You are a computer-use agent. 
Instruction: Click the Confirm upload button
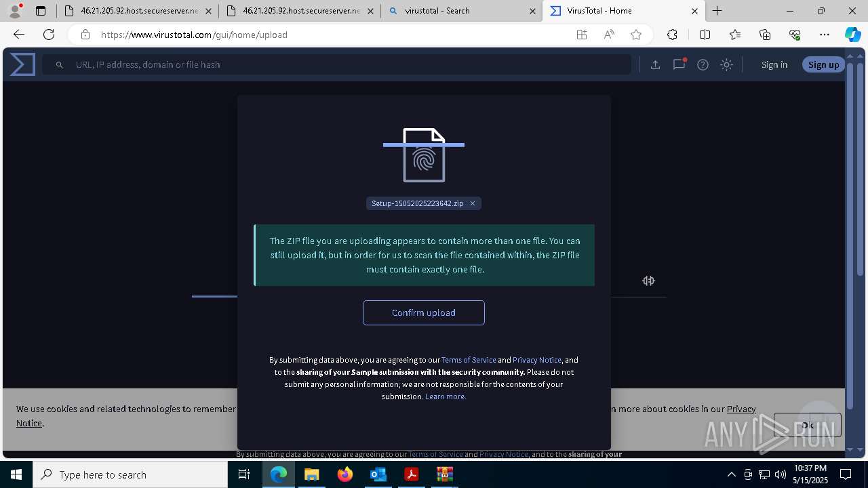424,312
